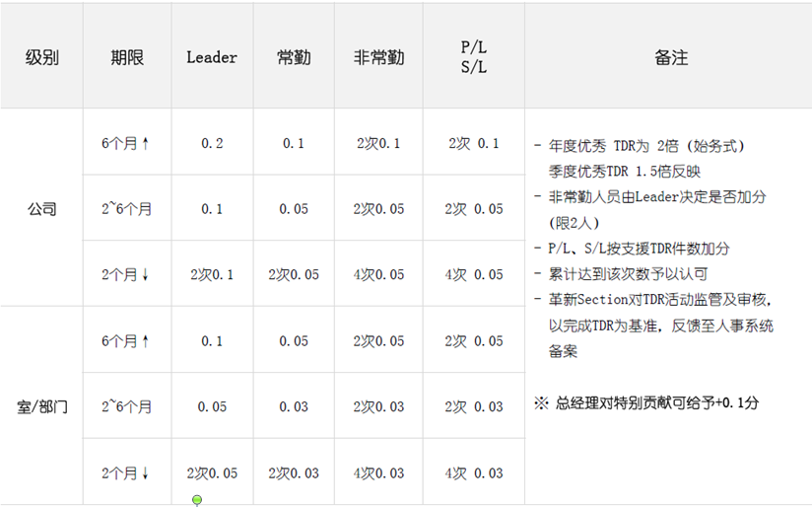Click the P/L S/L header cell
812x507 pixels.
tap(473, 58)
